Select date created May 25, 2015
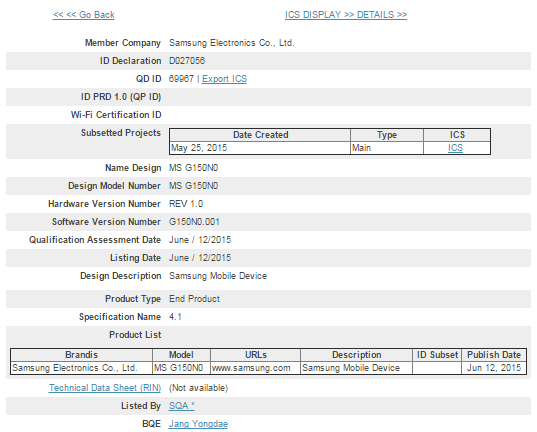Viewport: 537px width, 432px height. [x=199, y=148]
